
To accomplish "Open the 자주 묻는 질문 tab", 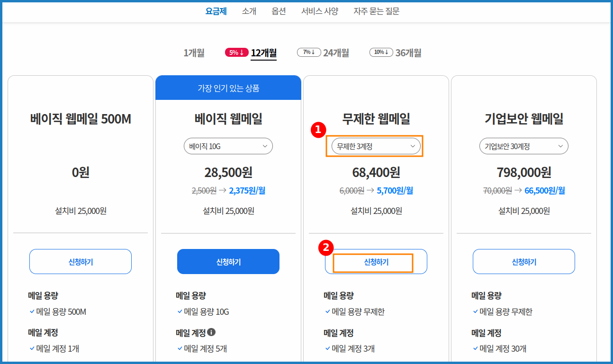I will 377,11.
